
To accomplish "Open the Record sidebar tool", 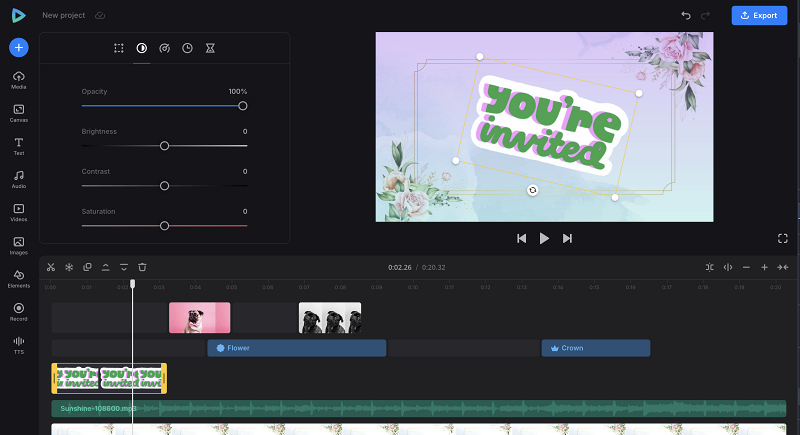I will click(19, 312).
